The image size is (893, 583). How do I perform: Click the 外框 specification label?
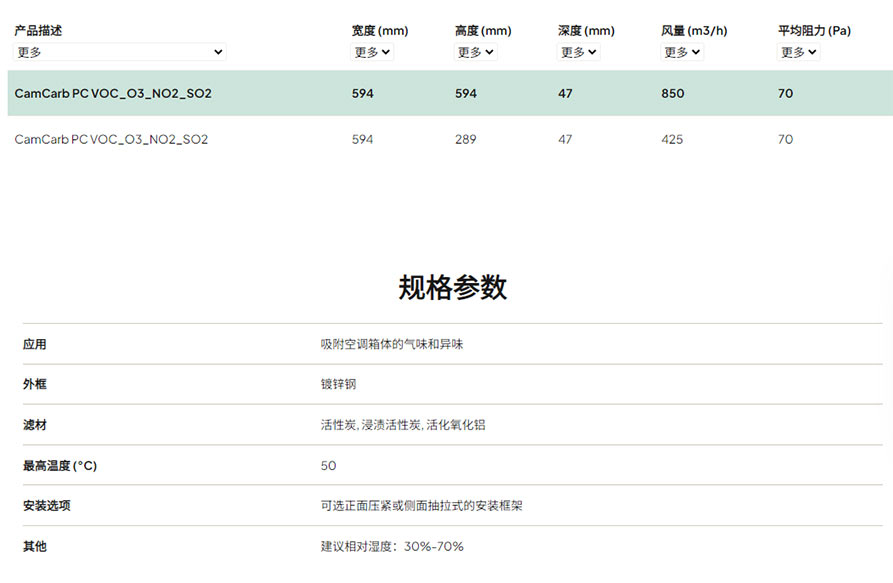(x=35, y=384)
